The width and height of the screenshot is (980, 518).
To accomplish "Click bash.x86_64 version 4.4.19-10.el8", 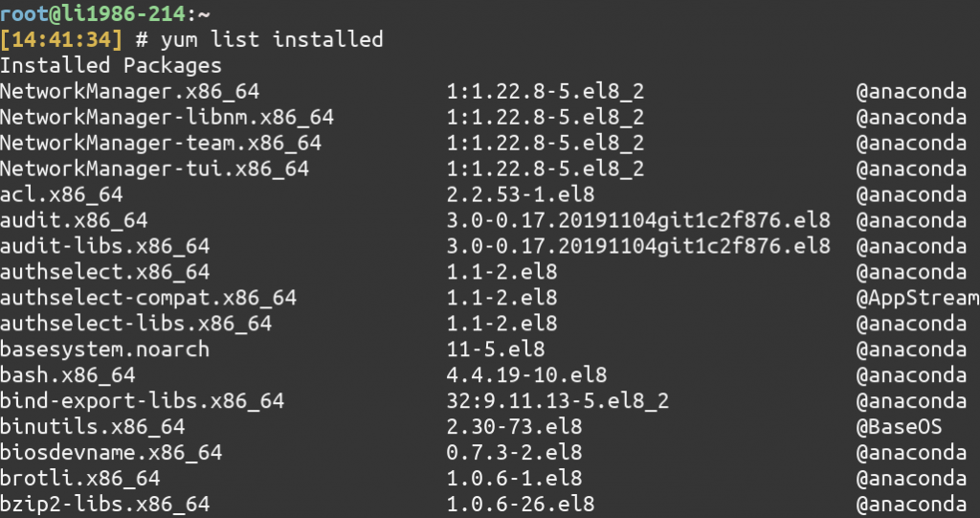I will point(526,374).
